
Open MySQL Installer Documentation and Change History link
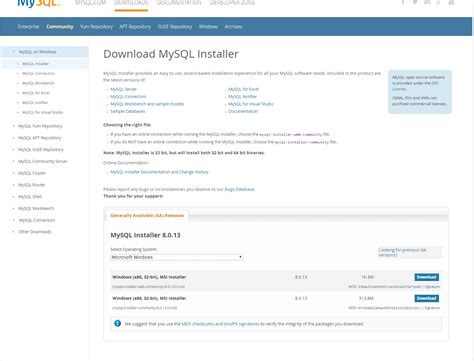159,172
